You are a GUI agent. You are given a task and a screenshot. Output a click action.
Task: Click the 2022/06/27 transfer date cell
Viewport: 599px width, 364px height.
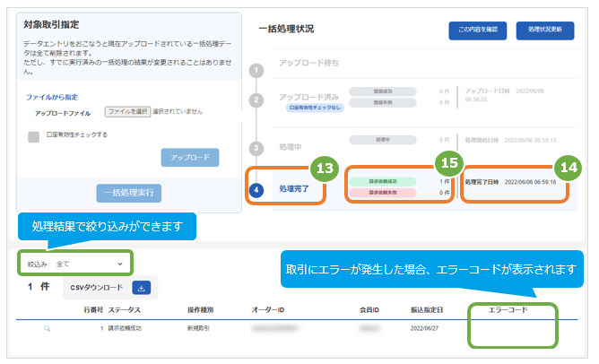click(424, 328)
